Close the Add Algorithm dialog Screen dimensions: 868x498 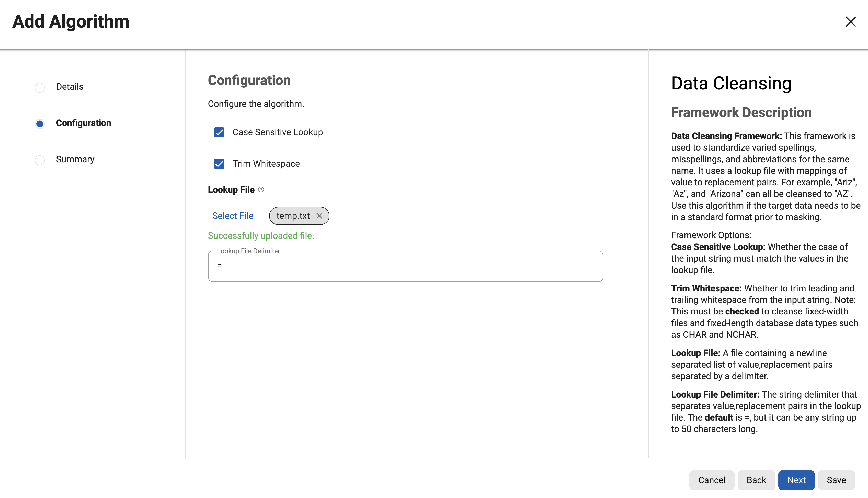(851, 22)
